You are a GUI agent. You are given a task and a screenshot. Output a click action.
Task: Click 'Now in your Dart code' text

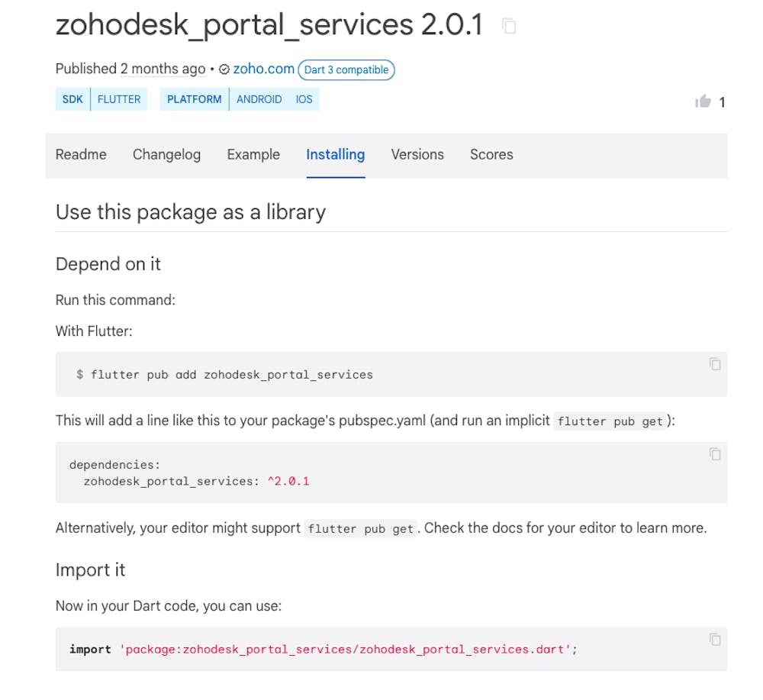169,606
